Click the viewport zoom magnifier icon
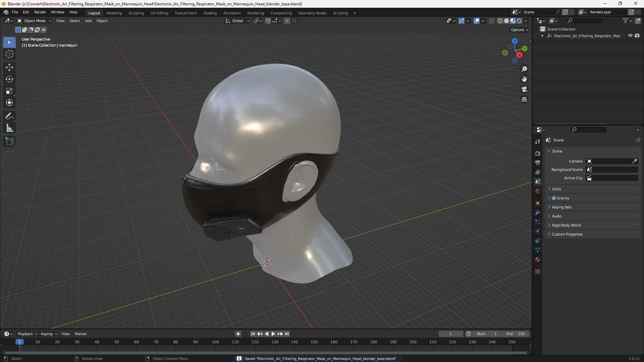644x362 pixels. 524,69
